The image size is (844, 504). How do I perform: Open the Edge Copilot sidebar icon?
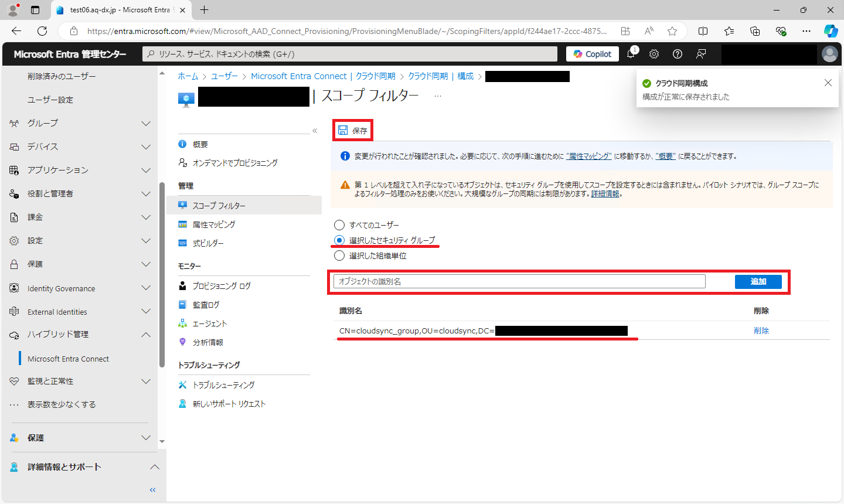click(831, 31)
